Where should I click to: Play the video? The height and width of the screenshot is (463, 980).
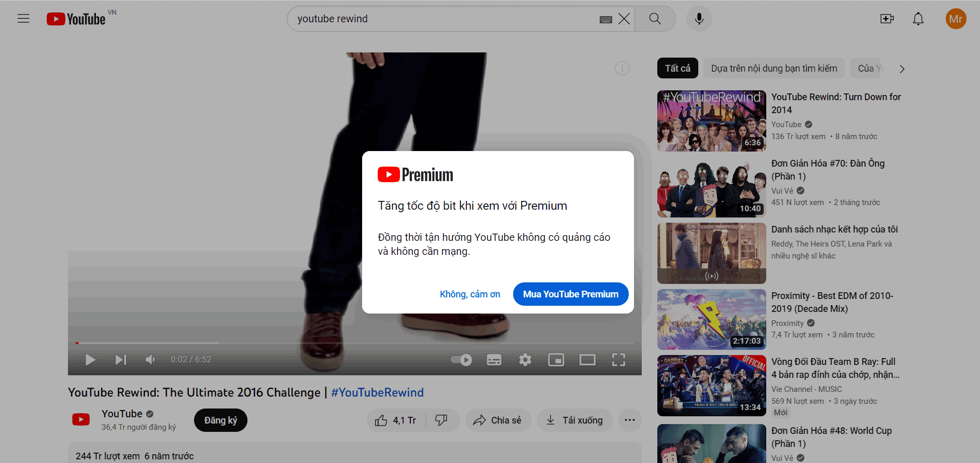click(90, 360)
